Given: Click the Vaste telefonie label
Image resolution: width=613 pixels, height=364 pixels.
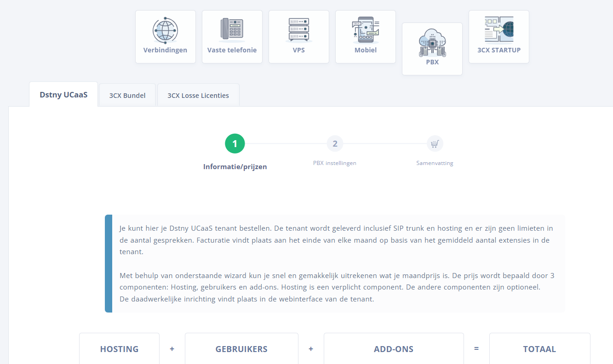Looking at the screenshot, I should coord(232,50).
